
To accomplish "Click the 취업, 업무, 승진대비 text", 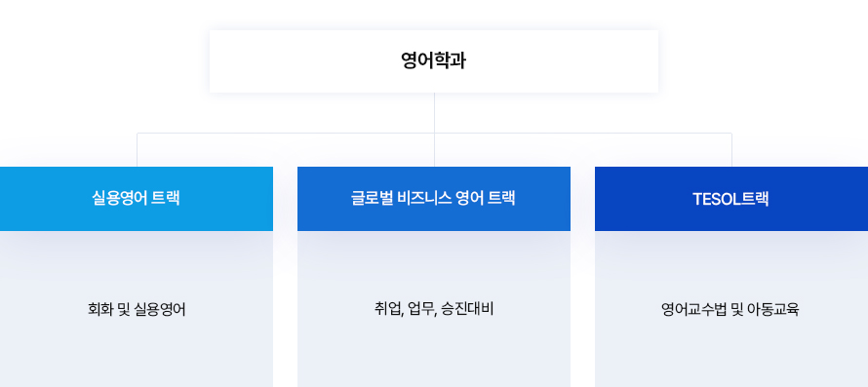I will click(x=434, y=309).
